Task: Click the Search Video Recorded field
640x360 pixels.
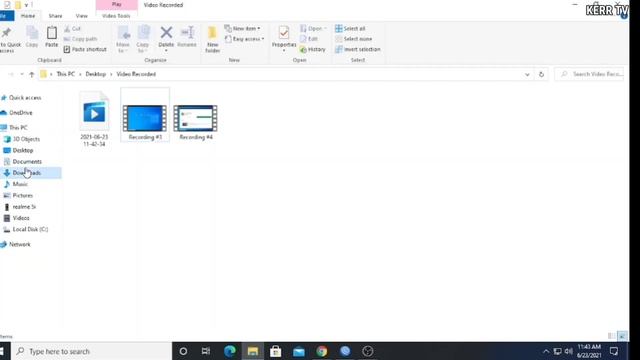Action: click(589, 74)
